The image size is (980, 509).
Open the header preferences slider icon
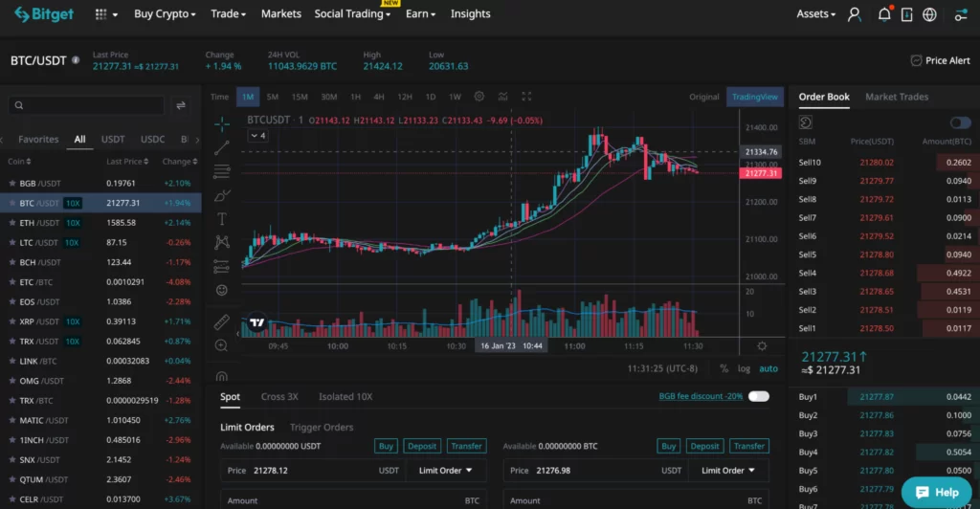pos(961,13)
